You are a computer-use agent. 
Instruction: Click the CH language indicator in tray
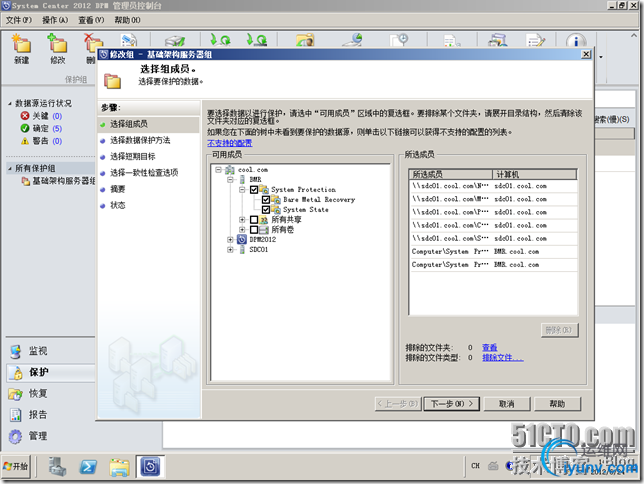click(x=475, y=466)
